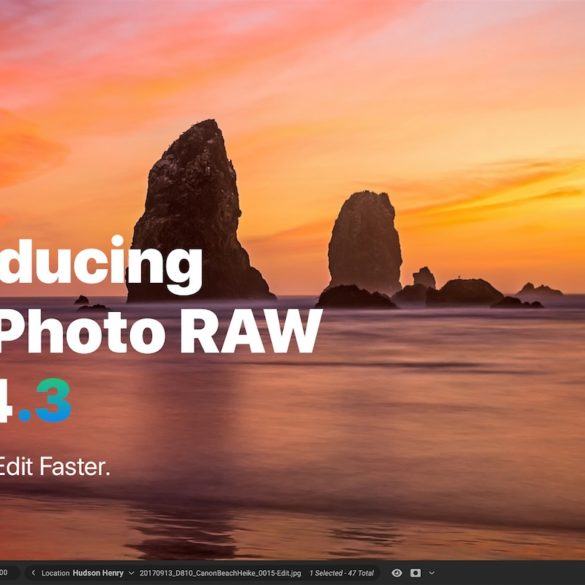Go back with the left arrow beside Location
The width and height of the screenshot is (585, 585).
[x=33, y=573]
